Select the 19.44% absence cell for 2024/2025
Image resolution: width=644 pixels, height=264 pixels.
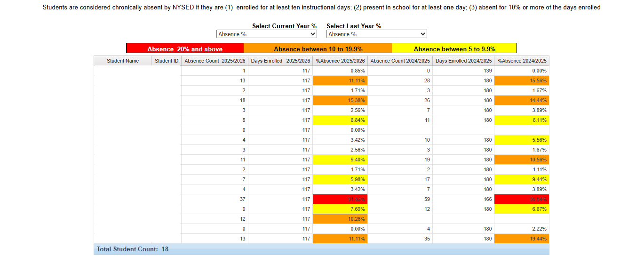522,239
